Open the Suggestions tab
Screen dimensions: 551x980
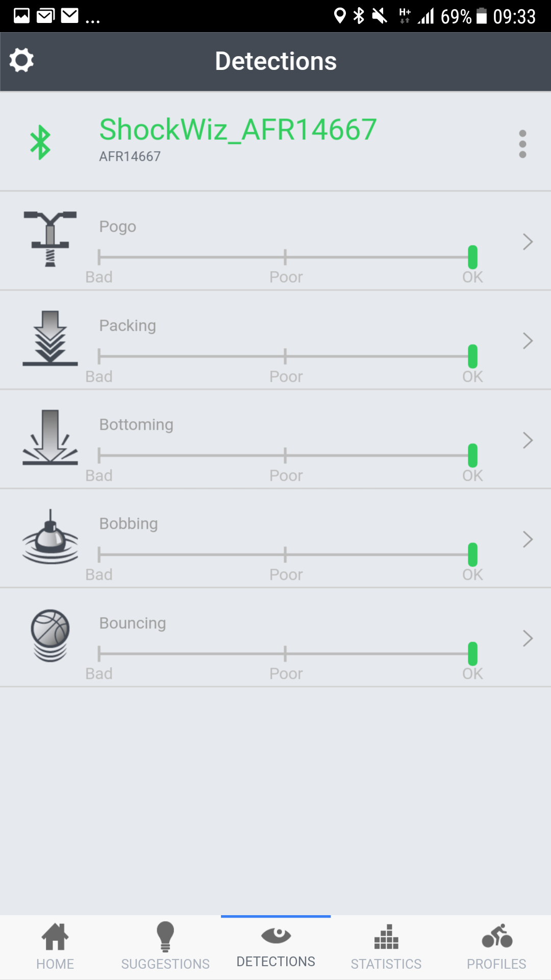(165, 947)
